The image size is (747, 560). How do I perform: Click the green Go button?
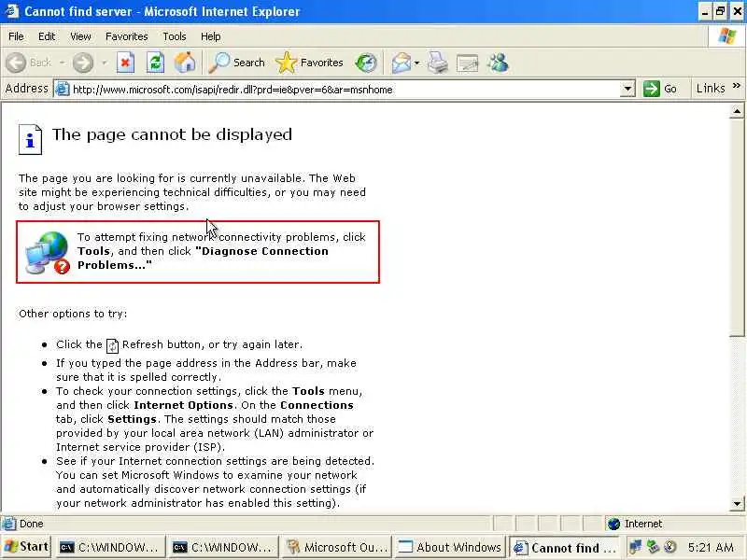[x=660, y=89]
